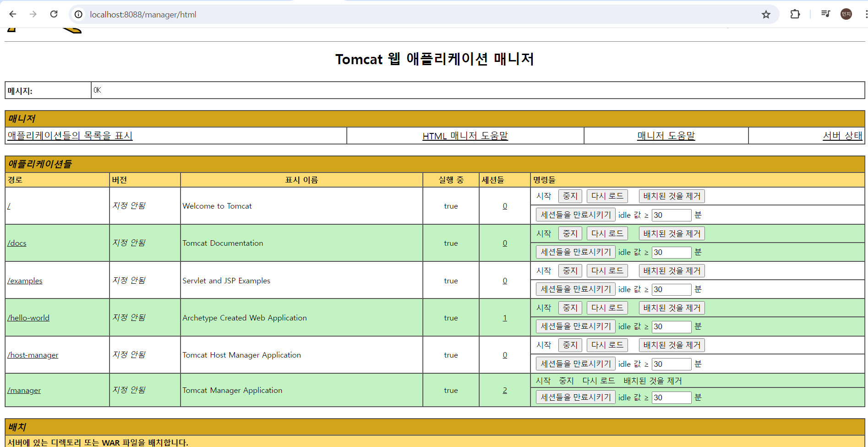Open the profile avatar menu
The height and width of the screenshot is (447, 868).
(846, 14)
